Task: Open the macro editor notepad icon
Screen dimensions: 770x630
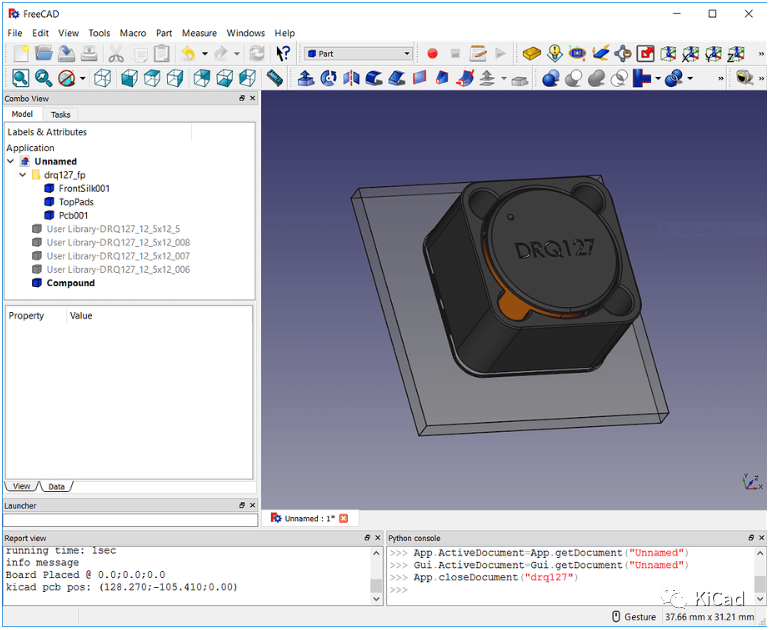Action: (478, 54)
